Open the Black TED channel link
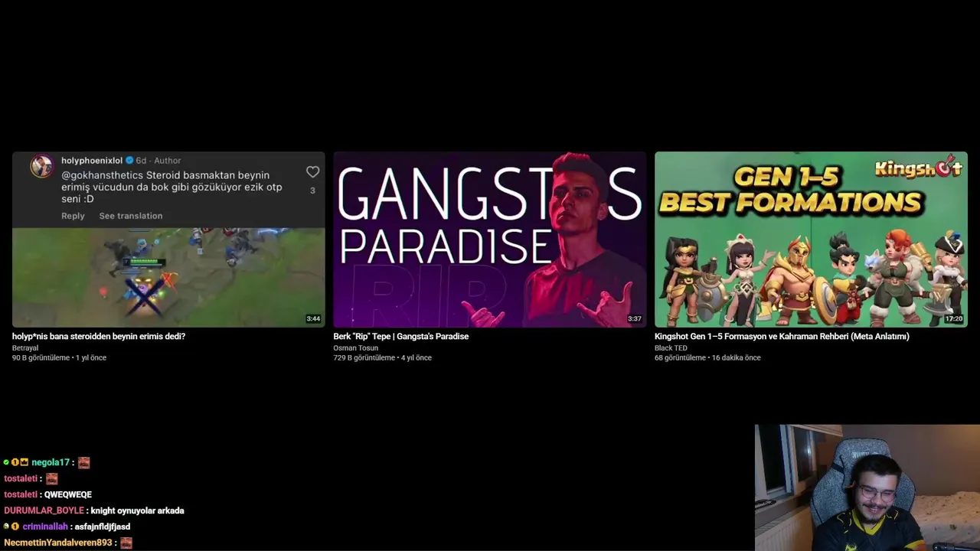 click(x=671, y=347)
